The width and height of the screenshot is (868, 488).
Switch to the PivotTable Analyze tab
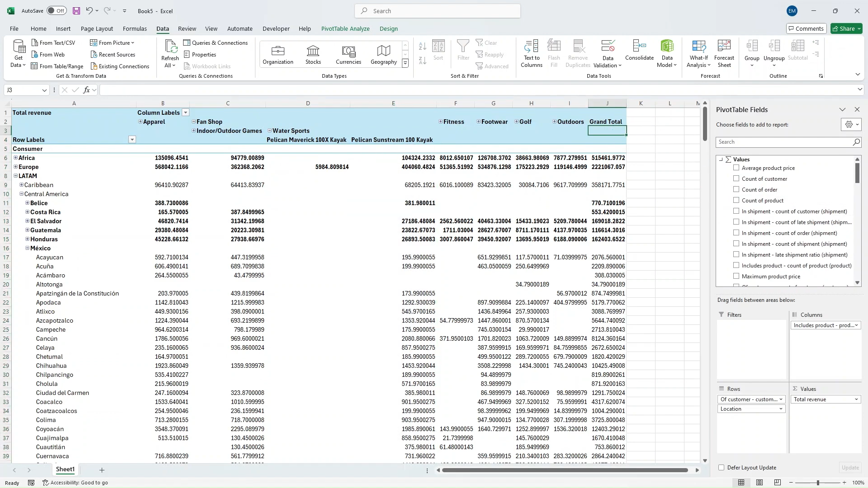pos(345,28)
